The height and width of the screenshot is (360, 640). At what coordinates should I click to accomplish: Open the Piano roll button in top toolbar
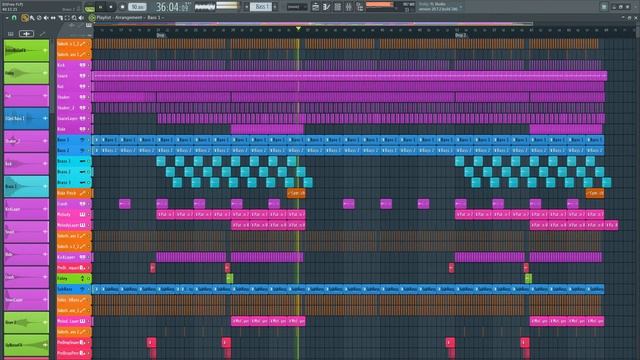tap(327, 7)
